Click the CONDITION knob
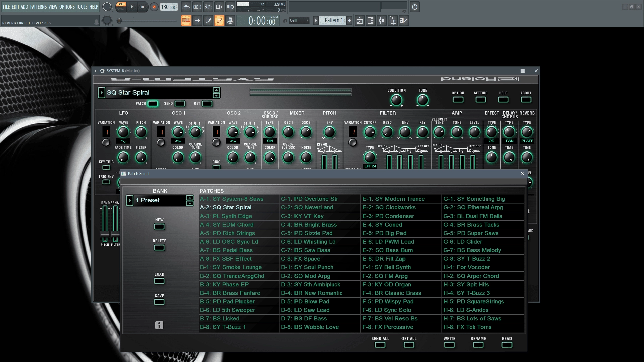 [396, 100]
